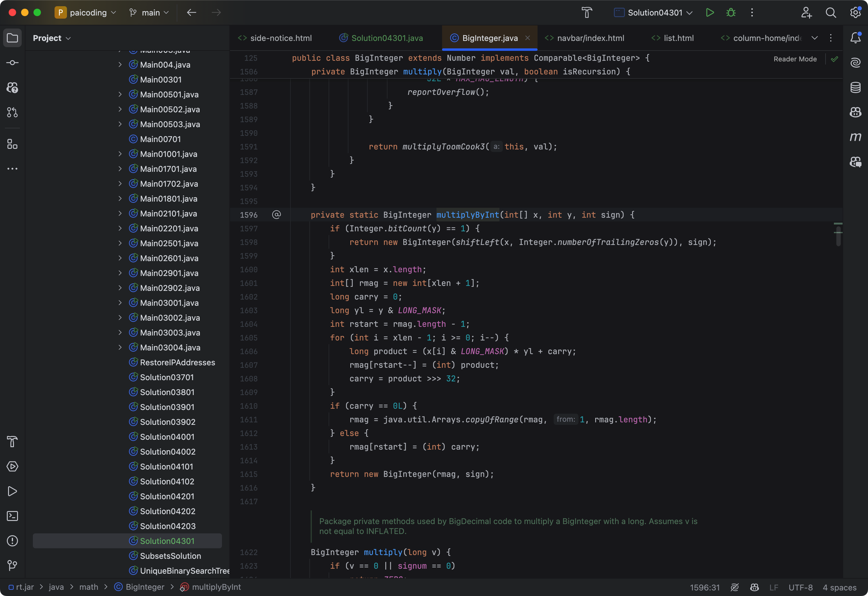Open the Copilot status icon in status bar
This screenshot has width=868, height=596.
[754, 587]
